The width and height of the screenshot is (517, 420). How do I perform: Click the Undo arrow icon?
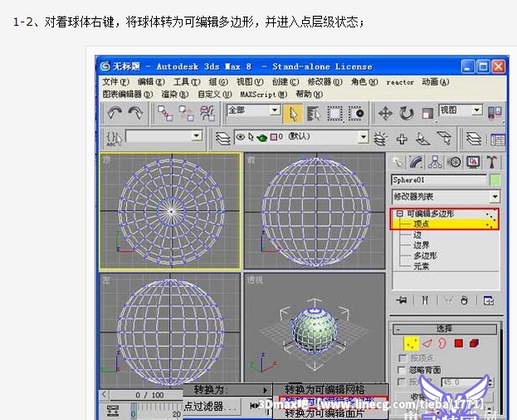[115, 113]
